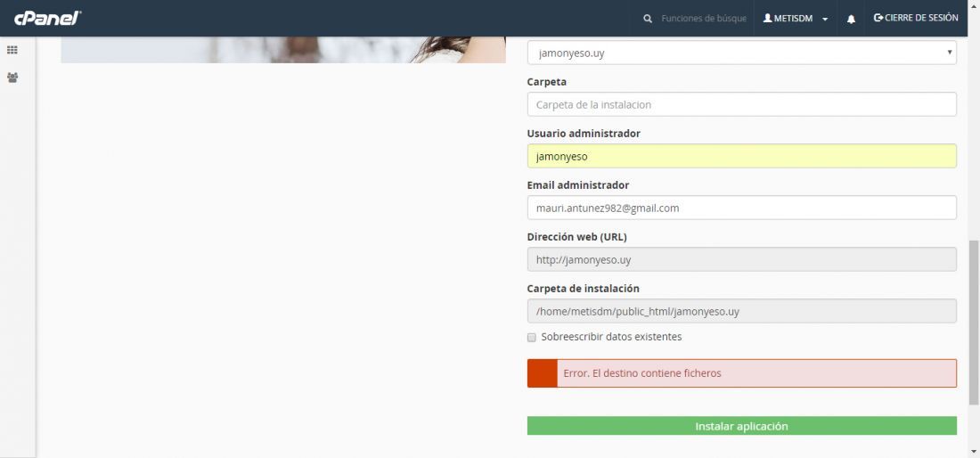Open the grid home icon in sidebar
The width and height of the screenshot is (980, 458).
click(12, 51)
